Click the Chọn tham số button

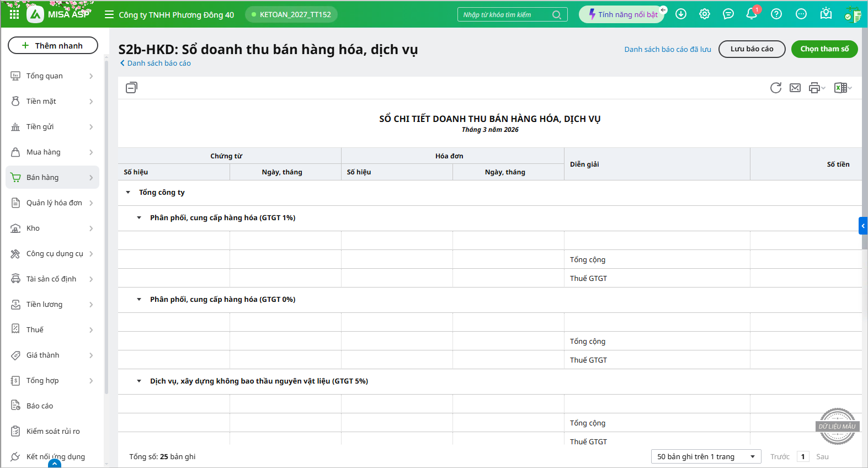824,49
